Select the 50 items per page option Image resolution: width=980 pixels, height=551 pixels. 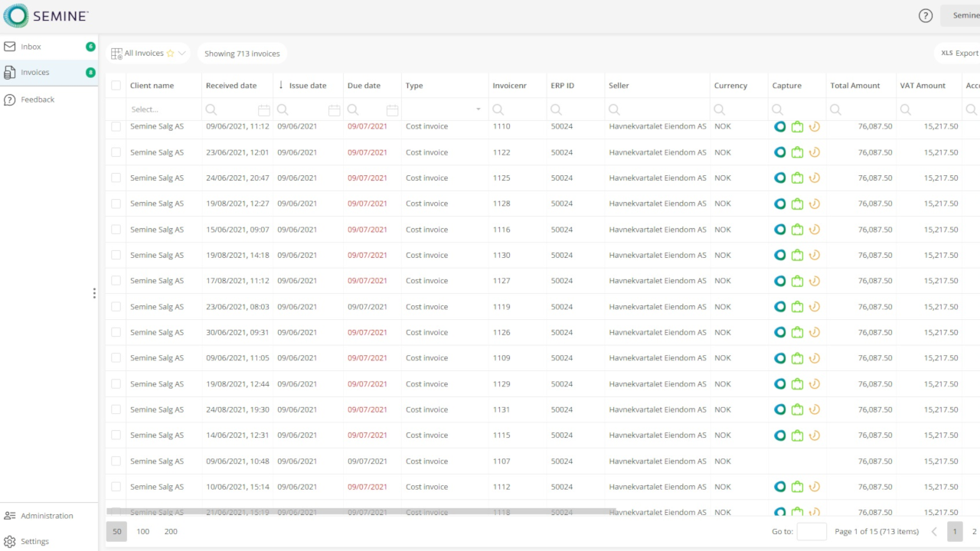click(x=116, y=531)
